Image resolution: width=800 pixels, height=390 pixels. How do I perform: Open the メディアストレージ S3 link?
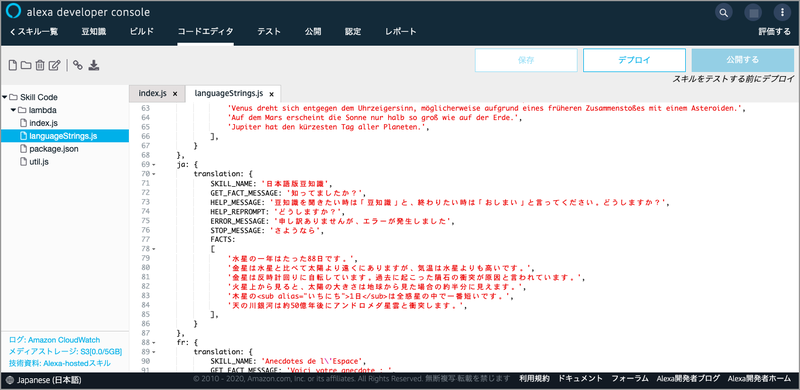coord(65,352)
